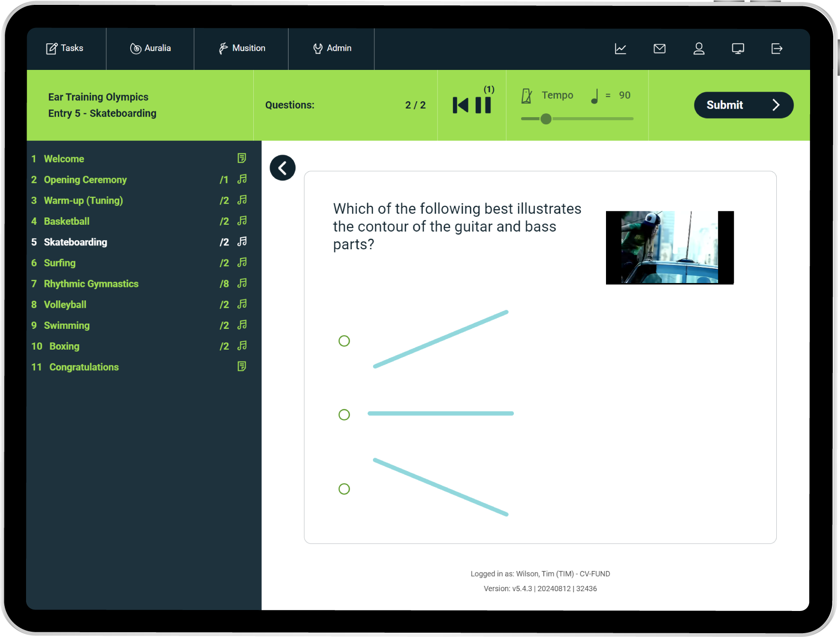Image resolution: width=840 pixels, height=637 pixels.
Task: Click the Tempo slider handle
Action: pyautogui.click(x=546, y=119)
